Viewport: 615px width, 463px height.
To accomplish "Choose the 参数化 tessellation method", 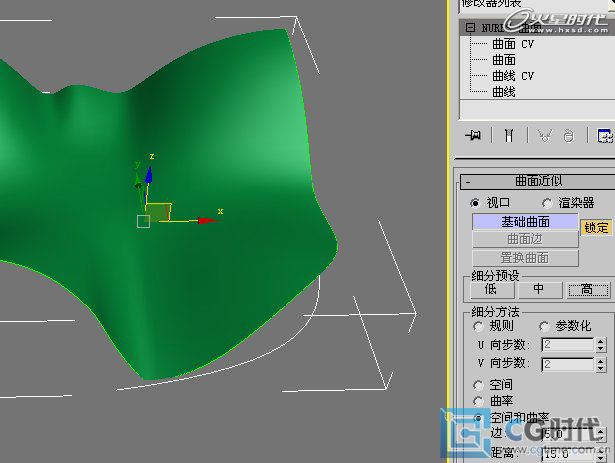I will coord(544,326).
